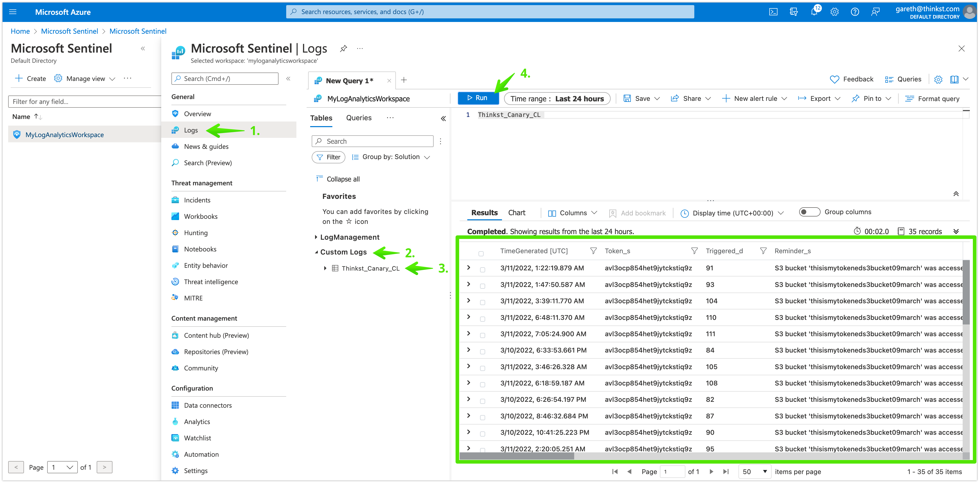Close the New Query 1 tab
Image resolution: width=980 pixels, height=483 pixels.
(x=389, y=81)
